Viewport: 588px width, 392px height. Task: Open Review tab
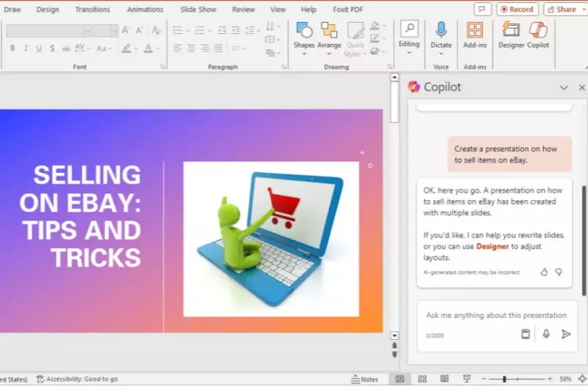pyautogui.click(x=243, y=10)
